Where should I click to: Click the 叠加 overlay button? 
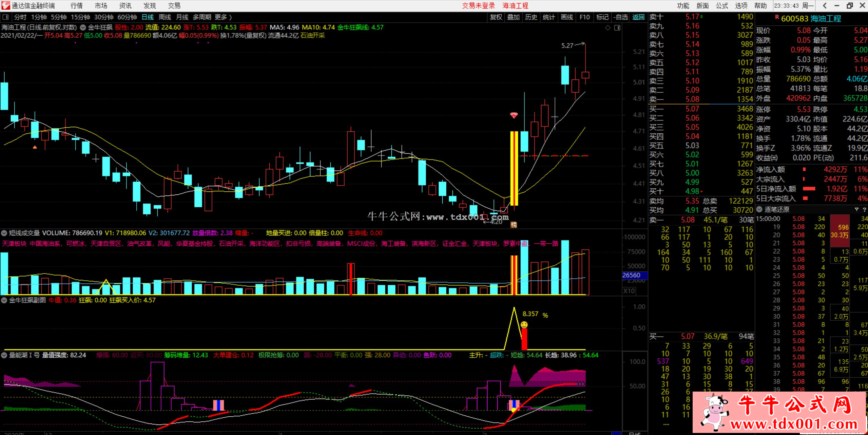pos(513,17)
